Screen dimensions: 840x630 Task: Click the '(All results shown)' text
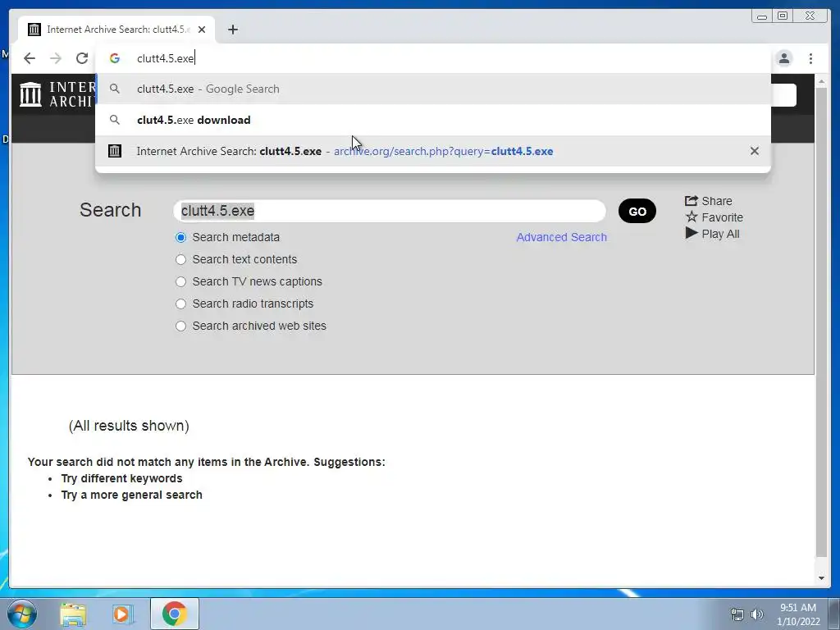pos(129,426)
